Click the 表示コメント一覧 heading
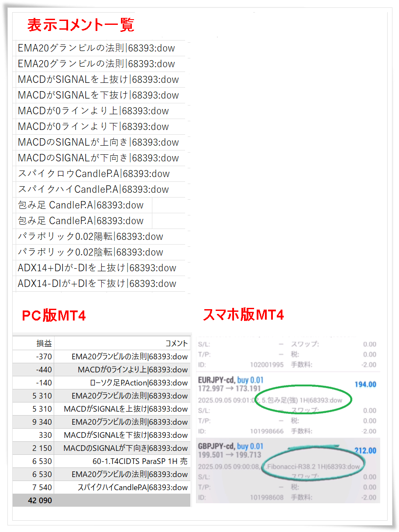The image size is (399, 532). click(81, 25)
